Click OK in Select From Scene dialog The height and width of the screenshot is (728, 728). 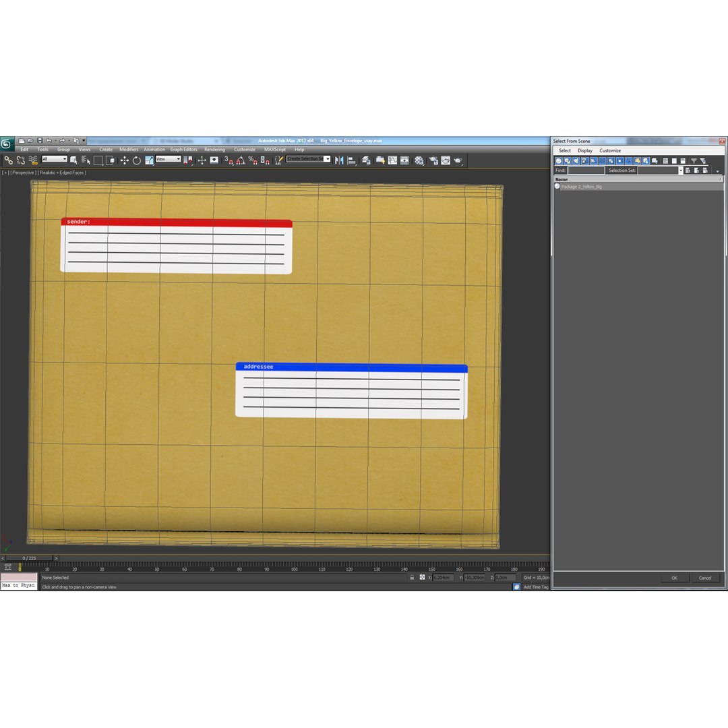pos(674,578)
